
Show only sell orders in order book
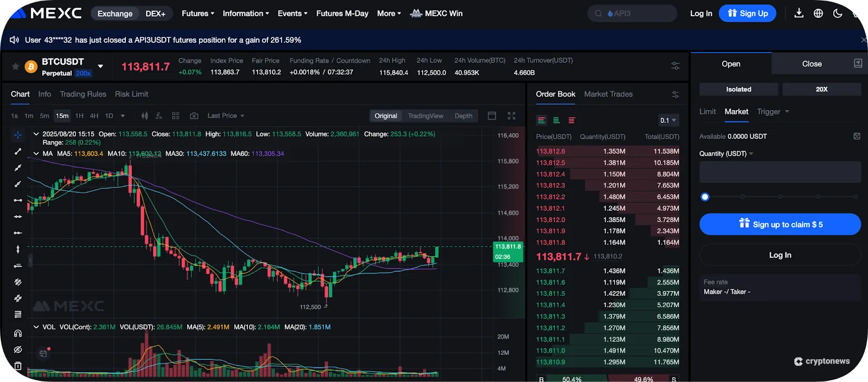[x=571, y=120]
